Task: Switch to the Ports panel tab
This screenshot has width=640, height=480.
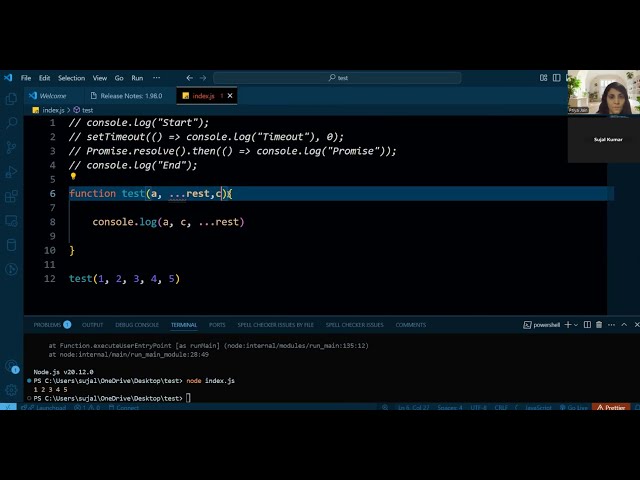Action: click(217, 325)
